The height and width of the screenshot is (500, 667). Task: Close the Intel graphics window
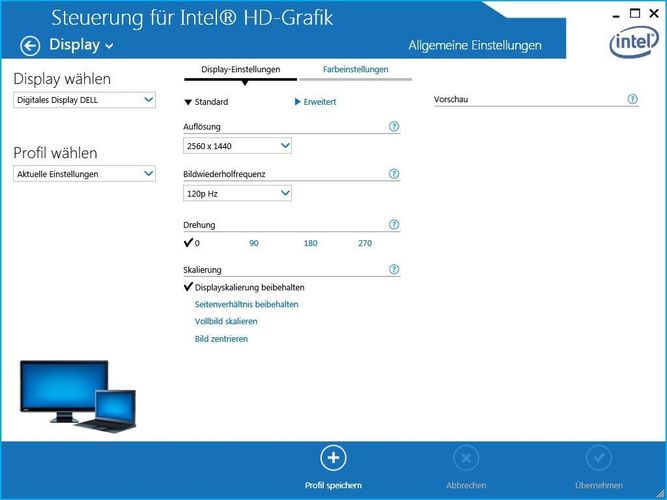(x=654, y=14)
